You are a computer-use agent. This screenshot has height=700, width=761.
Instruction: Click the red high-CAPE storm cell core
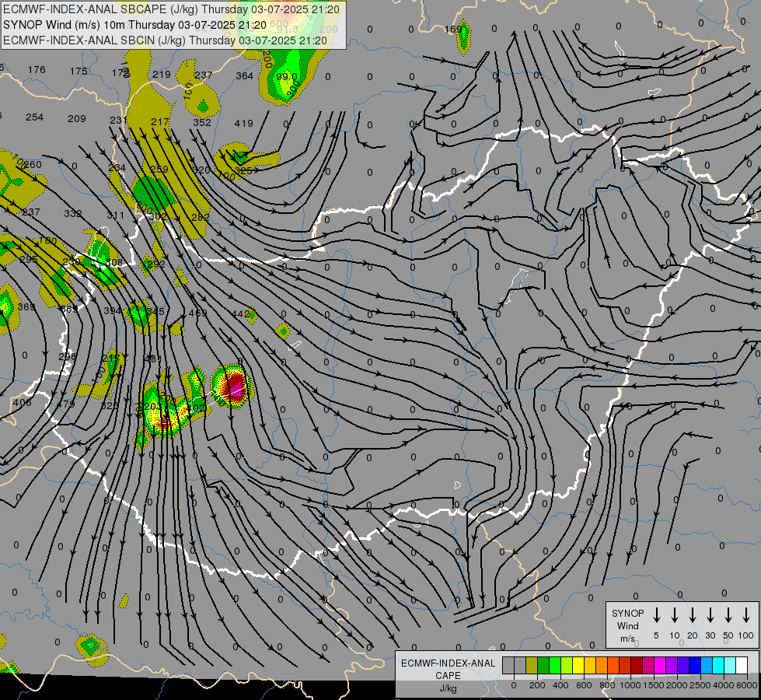point(236,387)
